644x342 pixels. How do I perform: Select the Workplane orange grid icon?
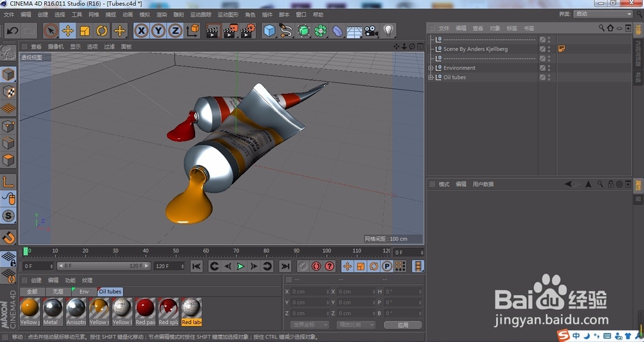pyautogui.click(x=8, y=109)
